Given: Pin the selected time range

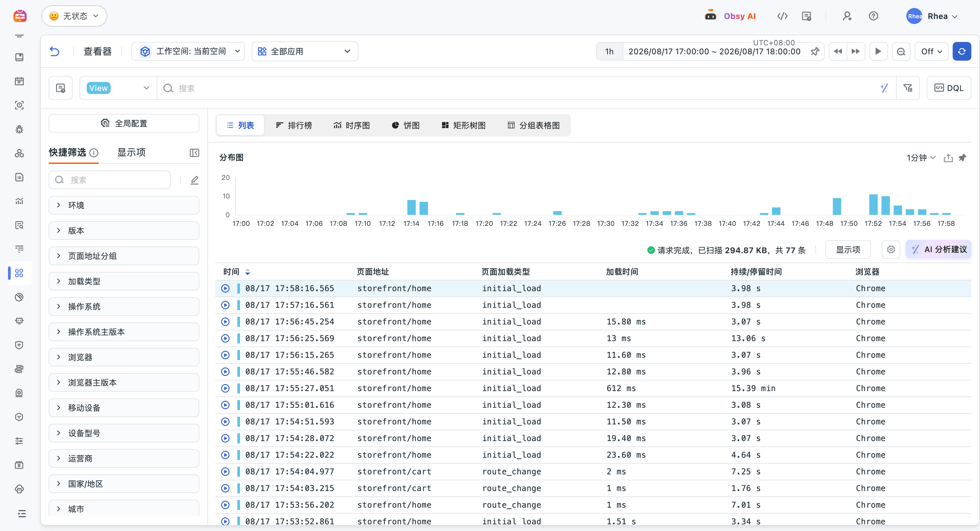Looking at the screenshot, I should coord(815,51).
